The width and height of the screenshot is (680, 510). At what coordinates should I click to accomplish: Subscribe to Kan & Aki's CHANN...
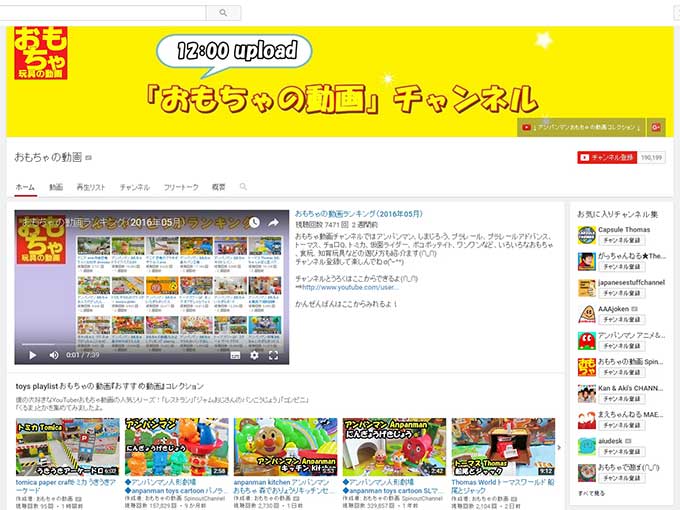point(622,399)
